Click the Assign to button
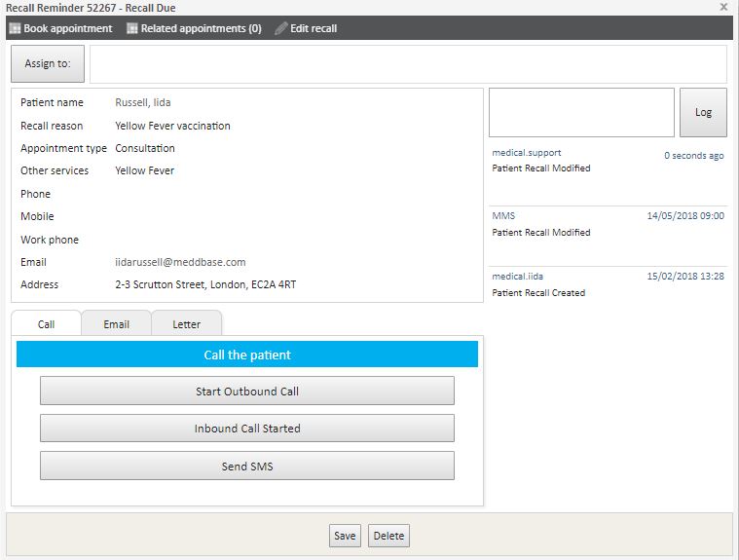 tap(48, 63)
